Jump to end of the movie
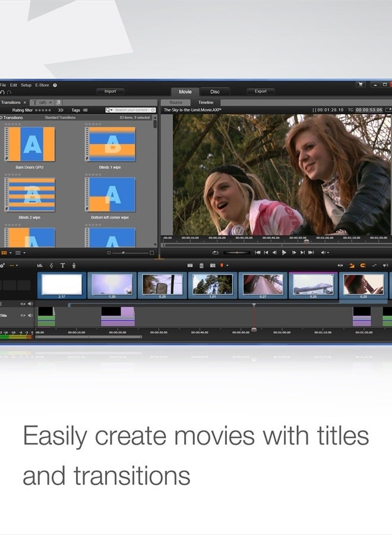392x535 pixels. pyautogui.click(x=311, y=253)
